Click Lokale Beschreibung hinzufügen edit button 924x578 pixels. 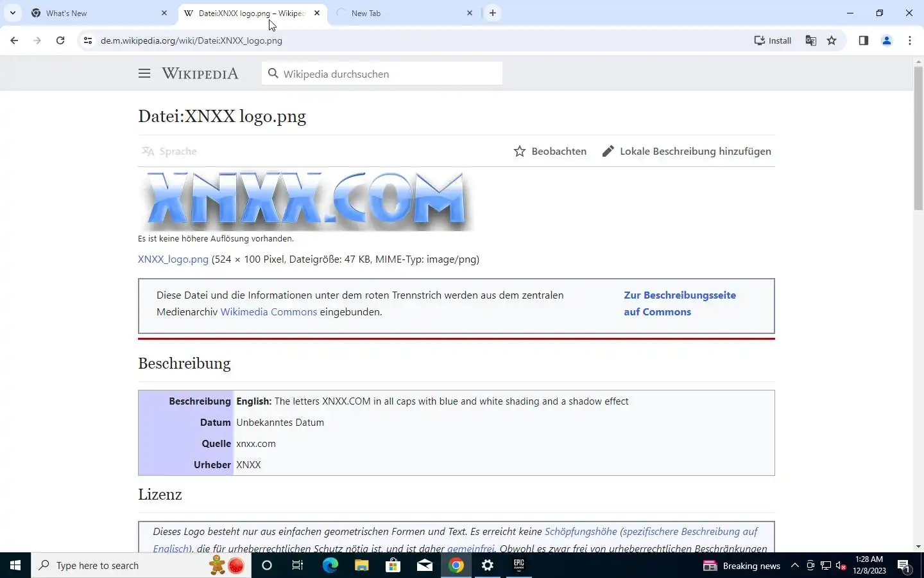pyautogui.click(x=687, y=152)
